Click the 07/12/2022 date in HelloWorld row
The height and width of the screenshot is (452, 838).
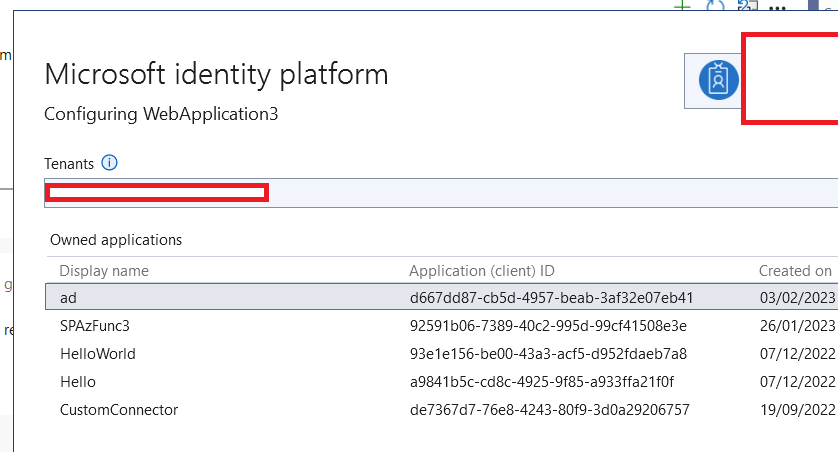[x=798, y=354]
